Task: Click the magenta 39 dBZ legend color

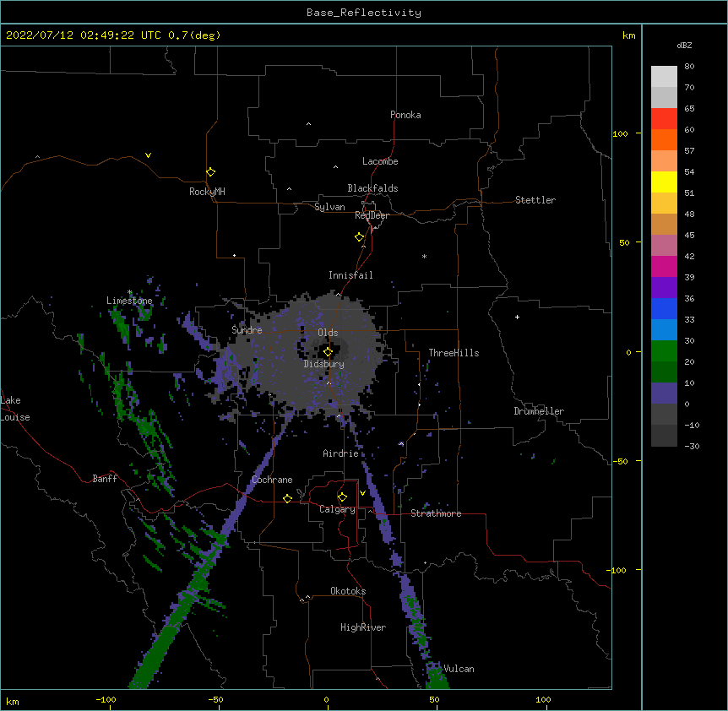Action: pyautogui.click(x=664, y=266)
